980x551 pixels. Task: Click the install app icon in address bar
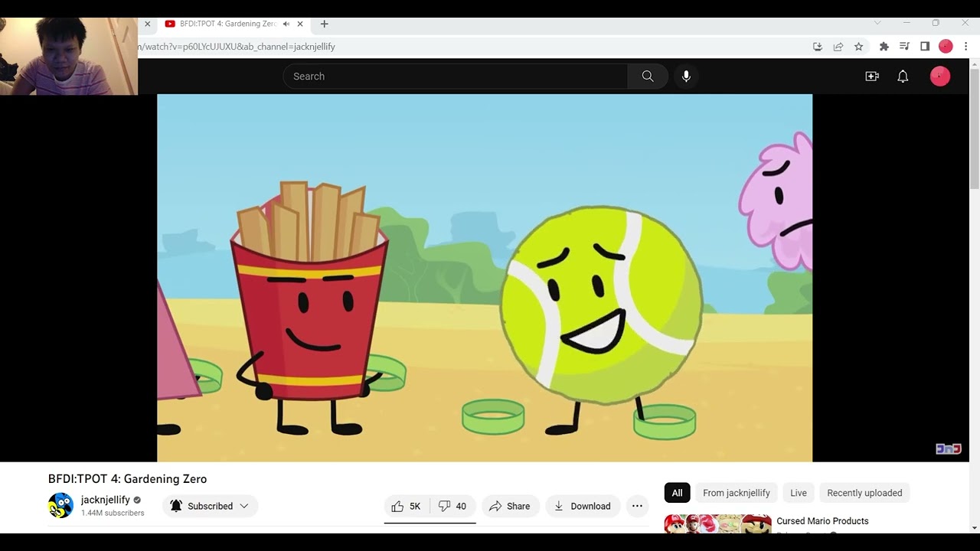(x=818, y=47)
